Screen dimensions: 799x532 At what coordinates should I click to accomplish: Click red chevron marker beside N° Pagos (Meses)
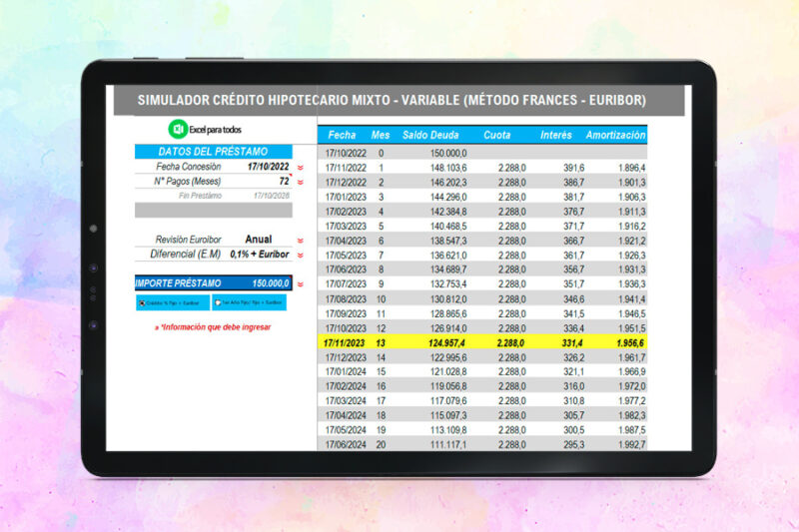(x=301, y=183)
